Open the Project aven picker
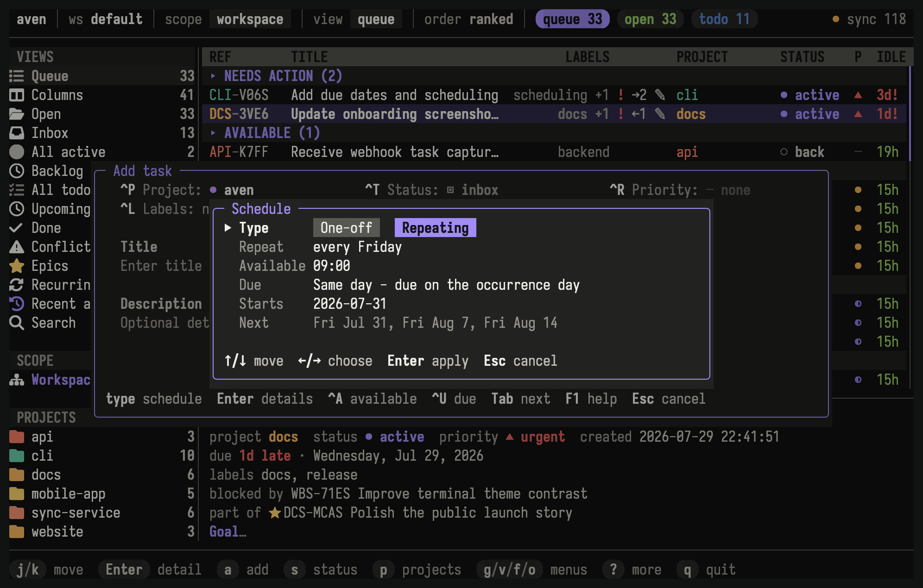This screenshot has height=588, width=923. point(187,190)
